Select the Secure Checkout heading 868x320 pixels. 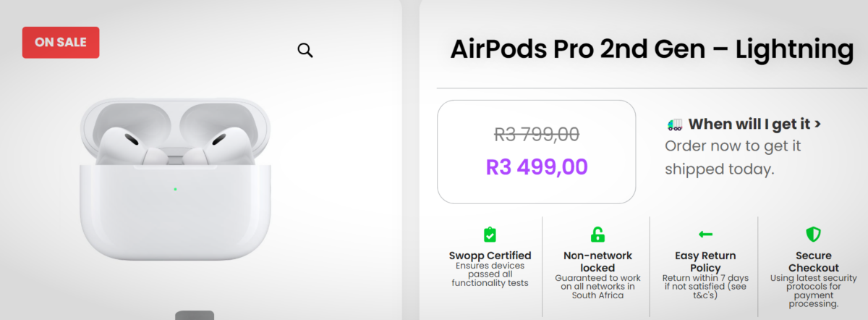point(814,261)
